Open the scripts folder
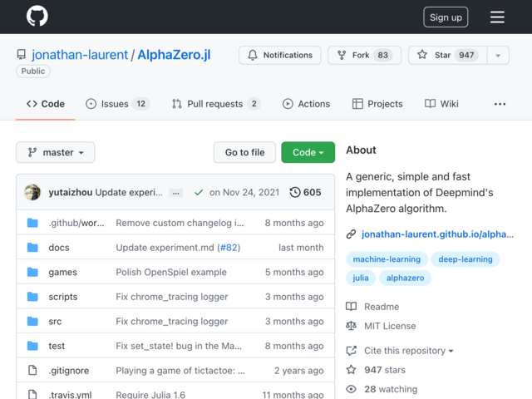The width and height of the screenshot is (532, 399). 63,297
